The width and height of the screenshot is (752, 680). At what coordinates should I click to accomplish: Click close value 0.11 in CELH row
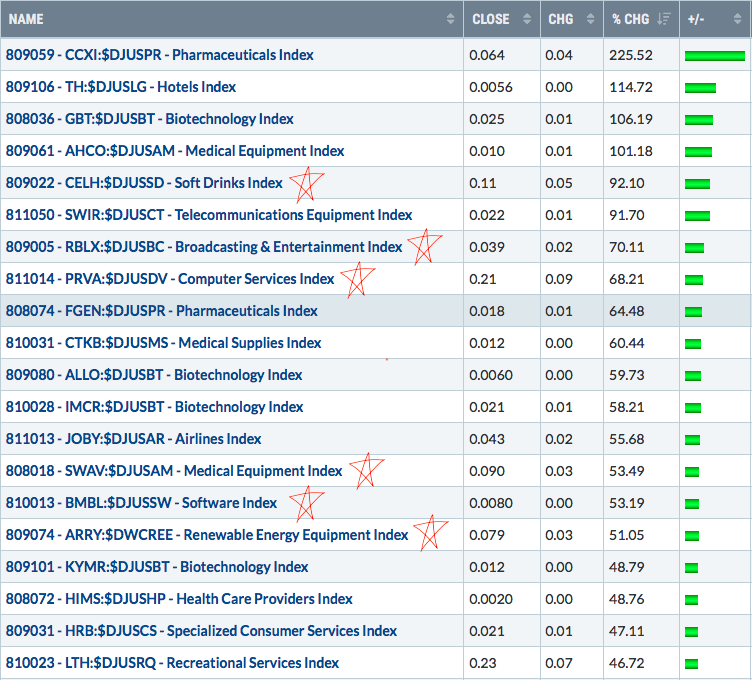(482, 183)
